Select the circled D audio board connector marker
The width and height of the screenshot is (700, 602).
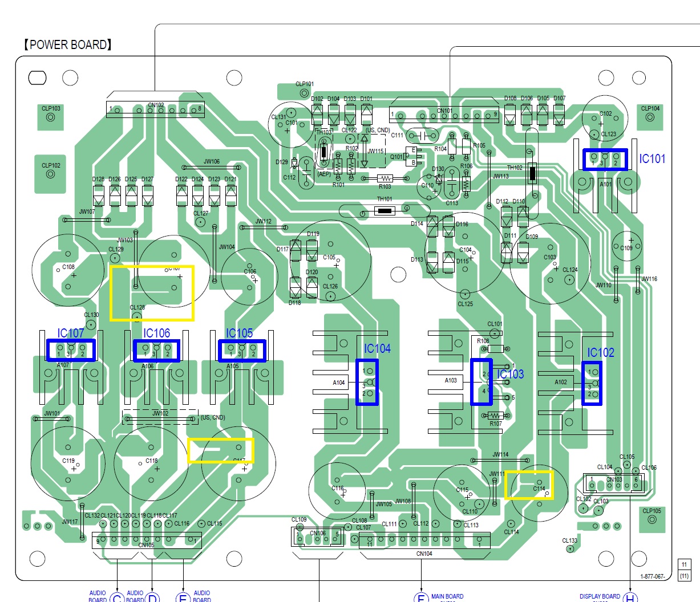click(152, 598)
